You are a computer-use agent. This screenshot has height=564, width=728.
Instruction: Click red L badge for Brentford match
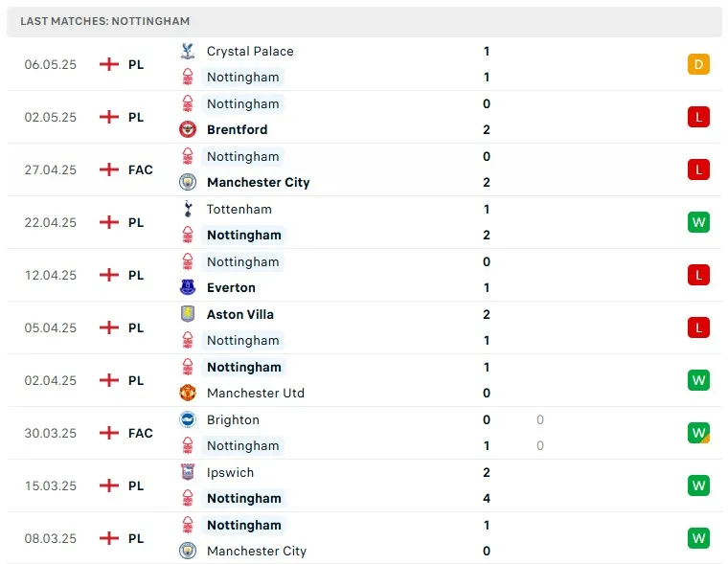pyautogui.click(x=698, y=117)
